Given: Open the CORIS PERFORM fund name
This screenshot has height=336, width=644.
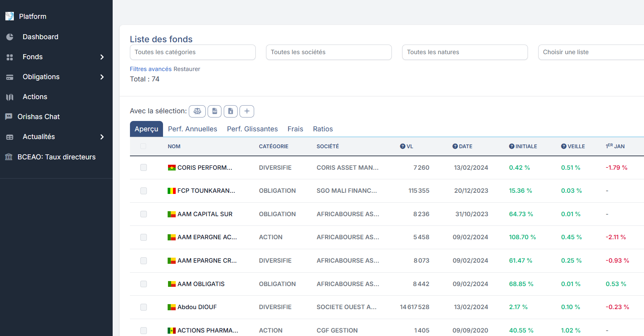Looking at the screenshot, I should (x=205, y=168).
